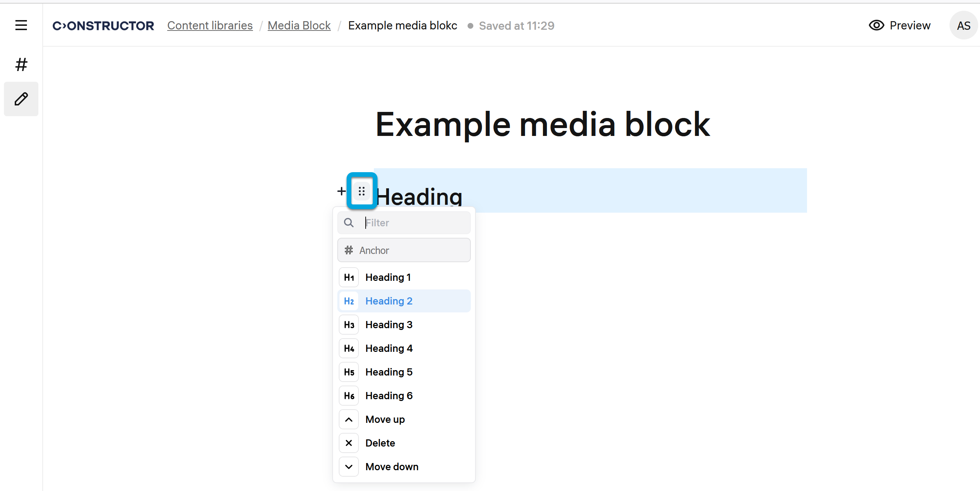This screenshot has height=491, width=980.
Task: Move block down using chevron
Action: click(x=348, y=467)
